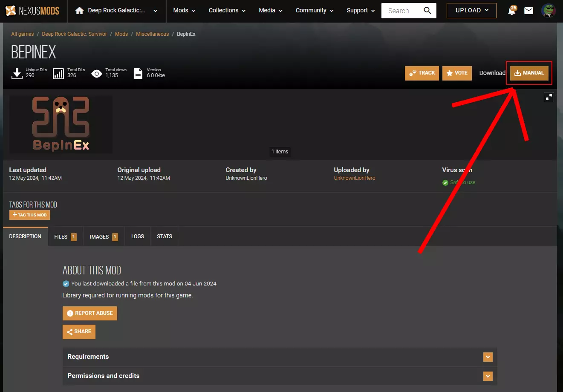Screen dimensions: 563x392
Task: Click the Total views count 1,135
Action: [112, 75]
